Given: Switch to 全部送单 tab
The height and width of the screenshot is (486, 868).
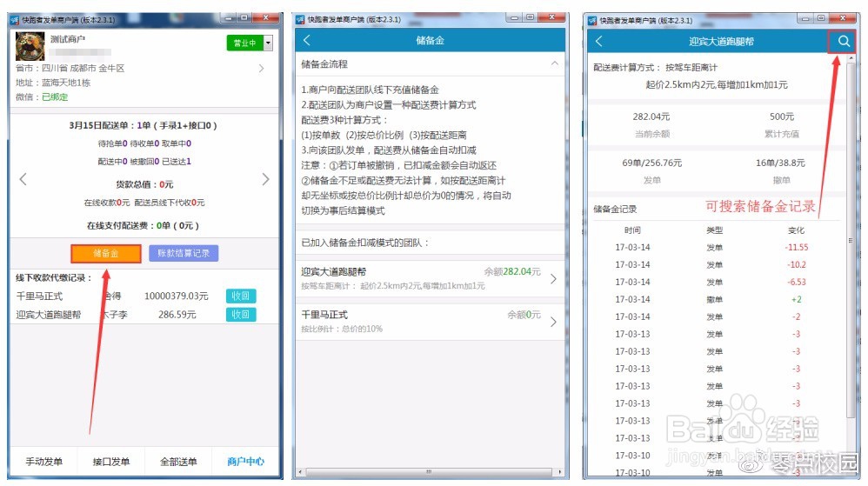Looking at the screenshot, I should point(178,462).
